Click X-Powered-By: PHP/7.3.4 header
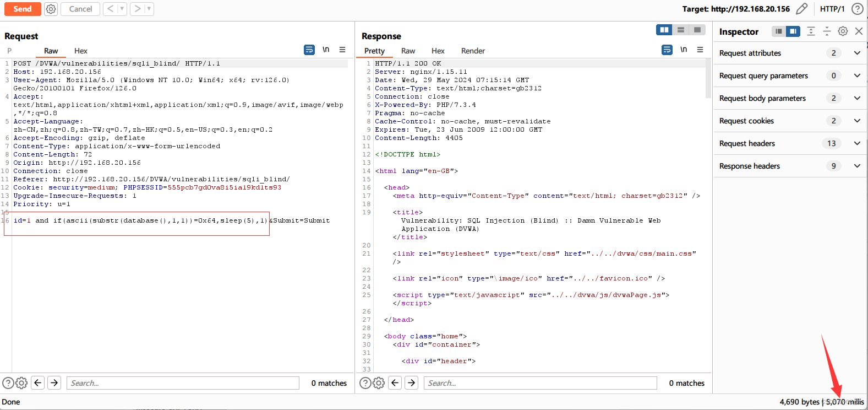The height and width of the screenshot is (410, 868). coord(425,105)
